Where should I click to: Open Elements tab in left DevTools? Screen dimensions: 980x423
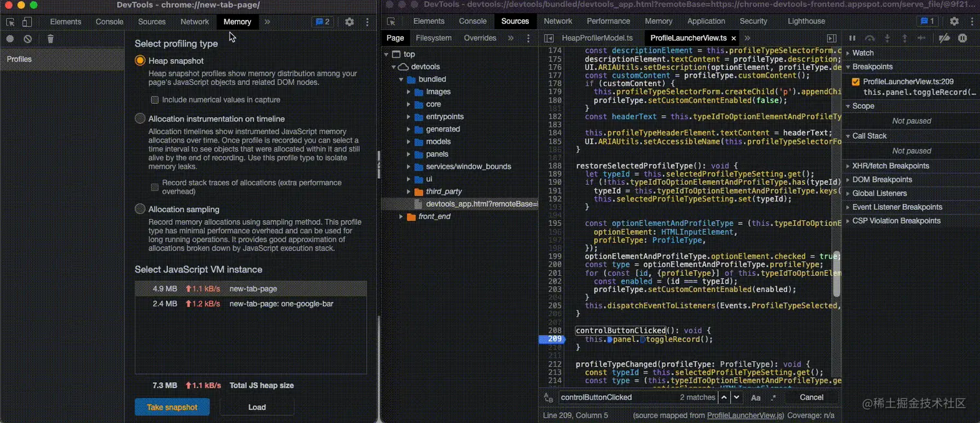(65, 21)
